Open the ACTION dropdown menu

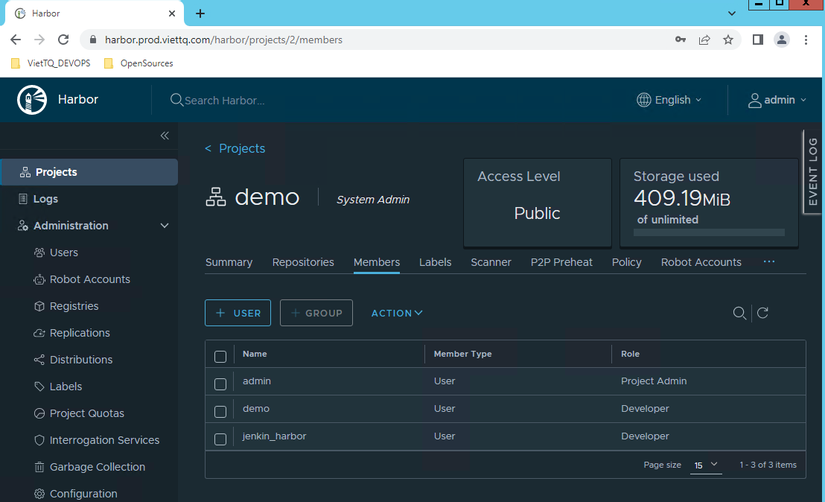click(x=397, y=313)
